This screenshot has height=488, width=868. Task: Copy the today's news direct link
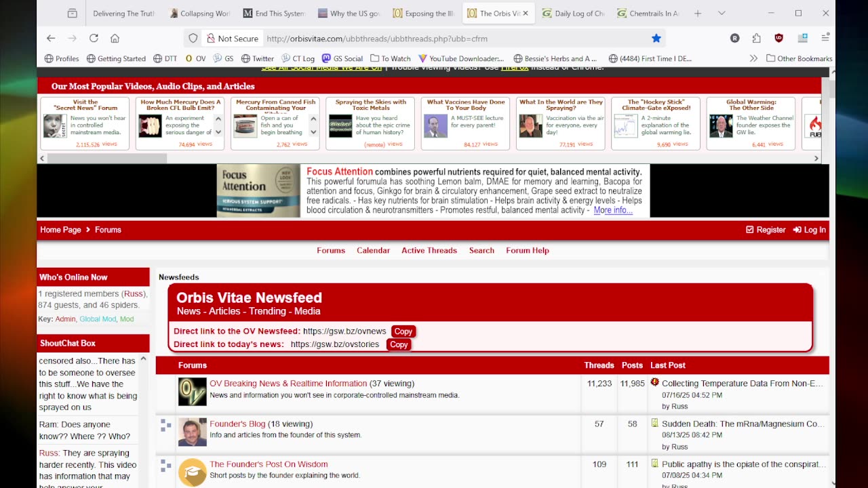point(399,344)
